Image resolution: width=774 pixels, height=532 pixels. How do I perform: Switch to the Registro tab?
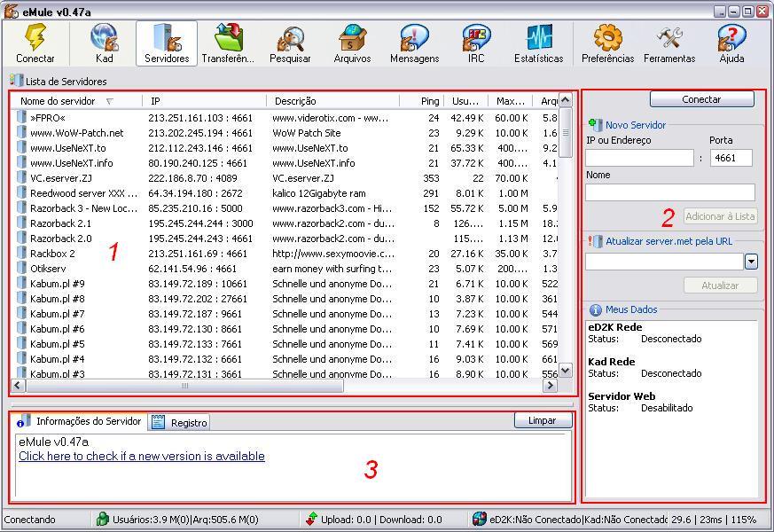pyautogui.click(x=180, y=422)
